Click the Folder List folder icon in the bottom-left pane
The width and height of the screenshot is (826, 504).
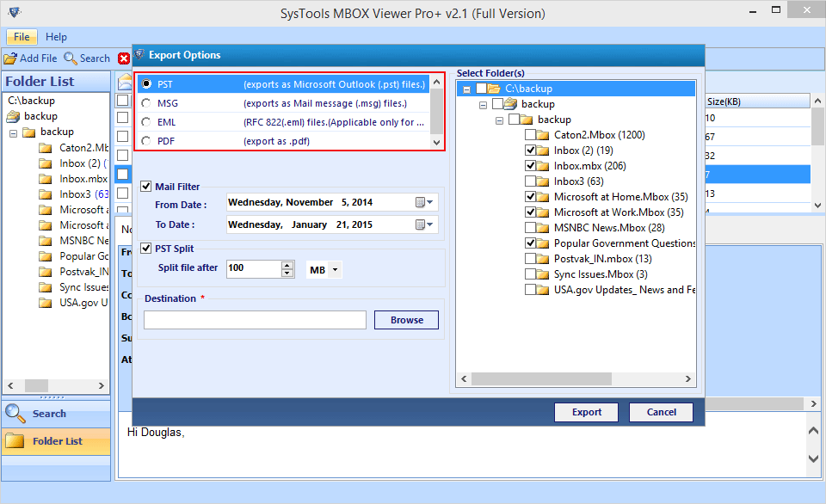15,441
